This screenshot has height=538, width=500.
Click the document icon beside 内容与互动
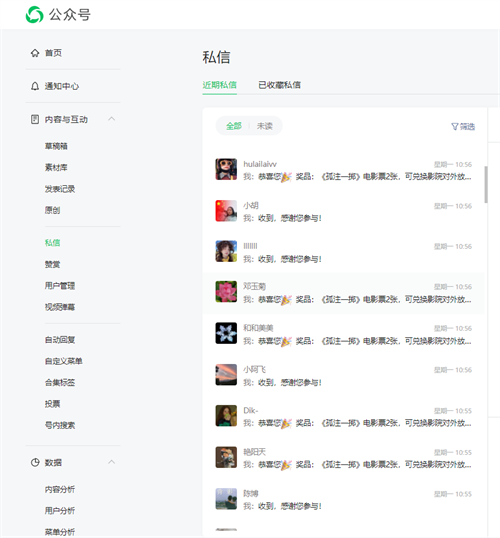tap(35, 119)
